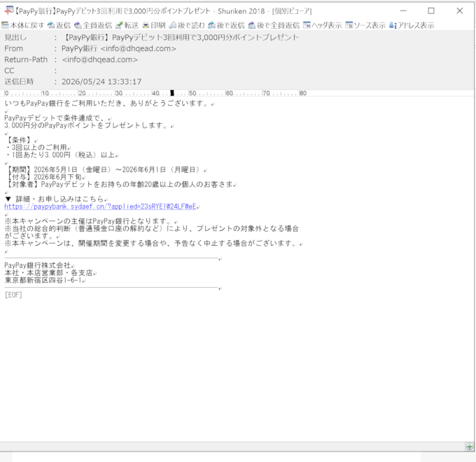
Task: Toggle address display with アドレス表示
Action: pos(412,25)
